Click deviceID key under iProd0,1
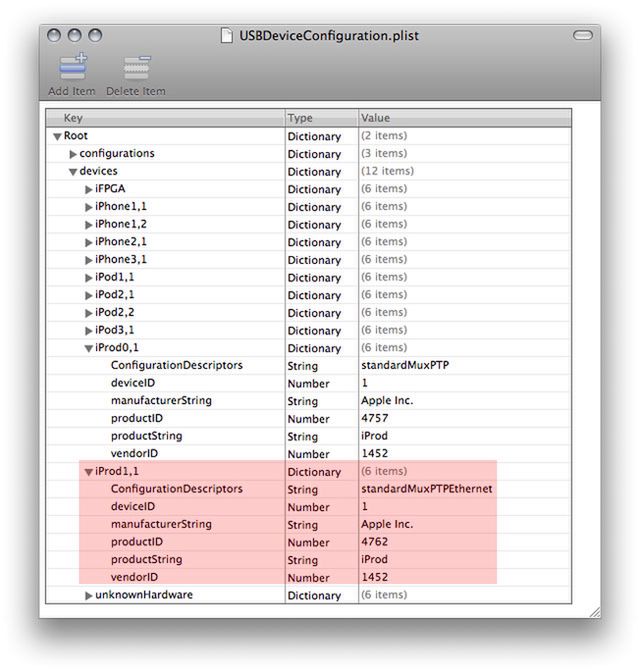 (x=133, y=383)
